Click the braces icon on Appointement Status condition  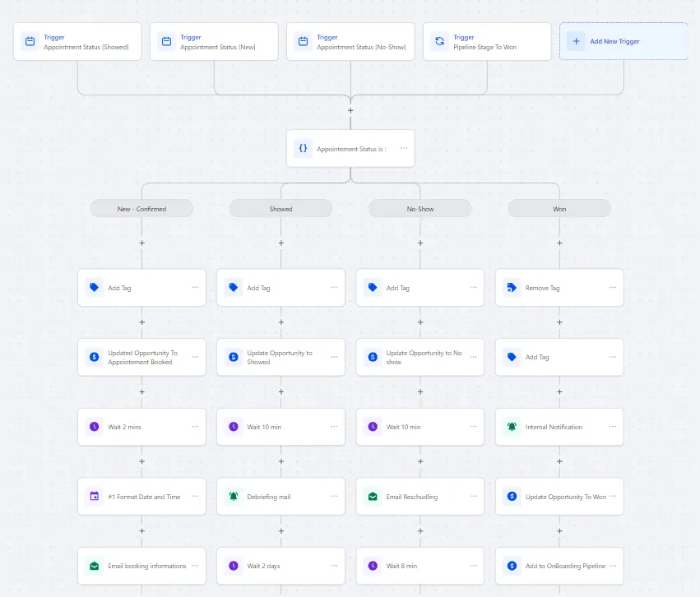pyautogui.click(x=304, y=149)
